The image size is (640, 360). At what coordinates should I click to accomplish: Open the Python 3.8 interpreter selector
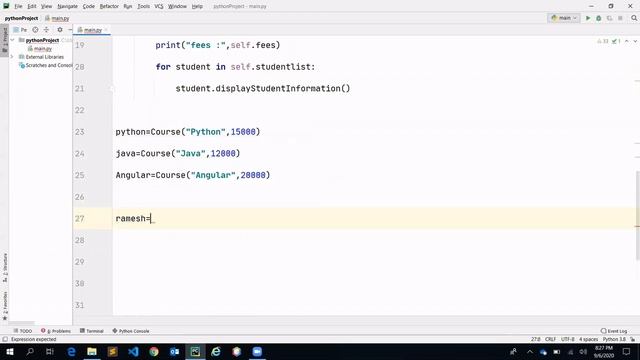[x=614, y=339]
